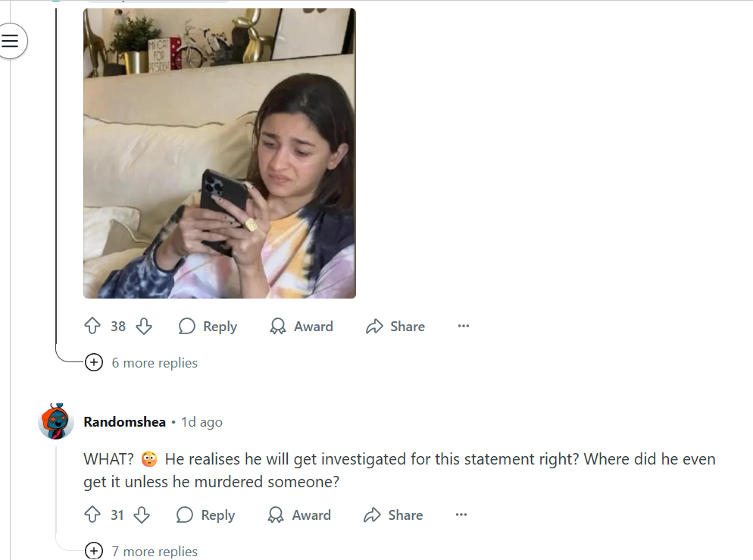The image size is (753, 560).
Task: Give an Award to the image comment
Action: (302, 327)
